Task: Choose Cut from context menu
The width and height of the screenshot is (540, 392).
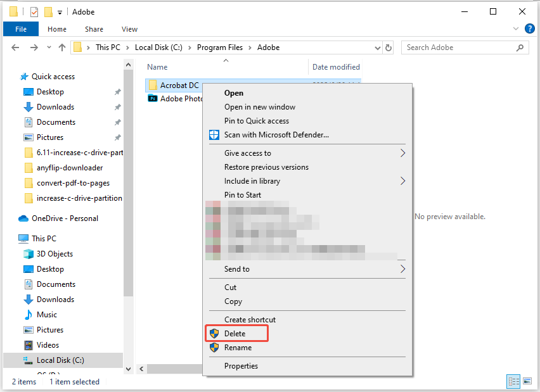Action: (x=230, y=288)
